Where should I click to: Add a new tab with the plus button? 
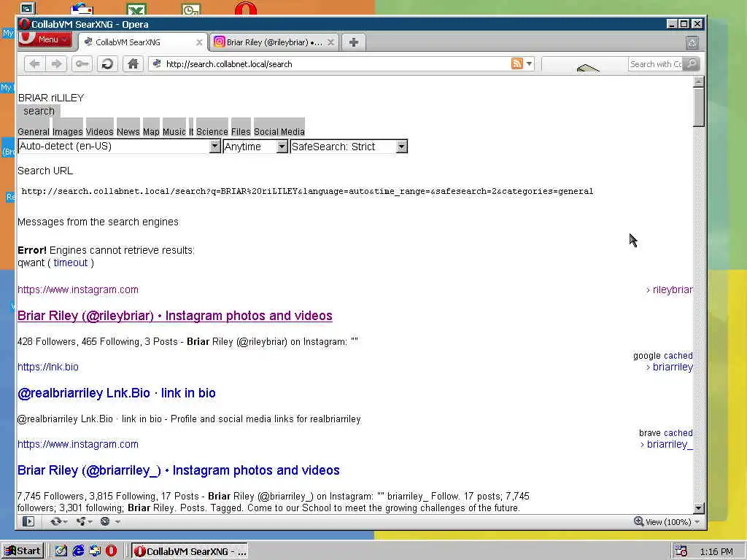[354, 42]
